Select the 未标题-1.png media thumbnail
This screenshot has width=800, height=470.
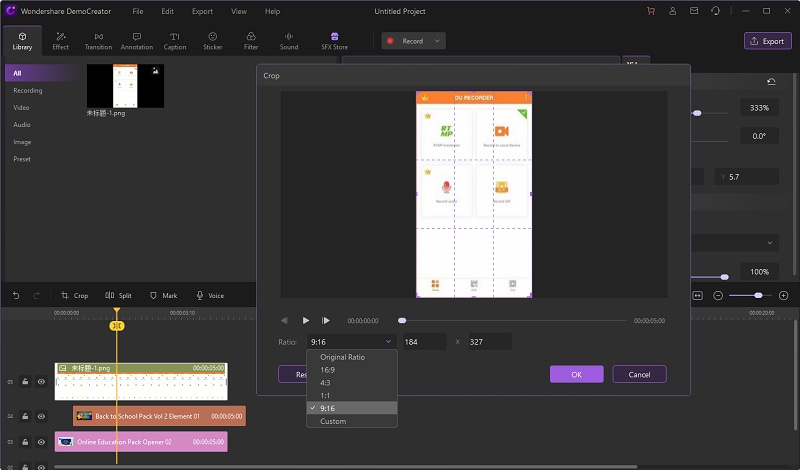[126, 86]
